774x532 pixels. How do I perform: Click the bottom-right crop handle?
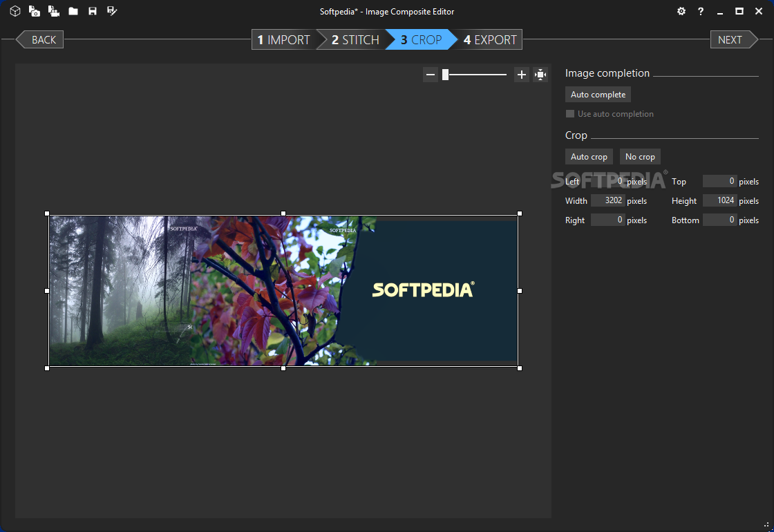[x=520, y=368]
